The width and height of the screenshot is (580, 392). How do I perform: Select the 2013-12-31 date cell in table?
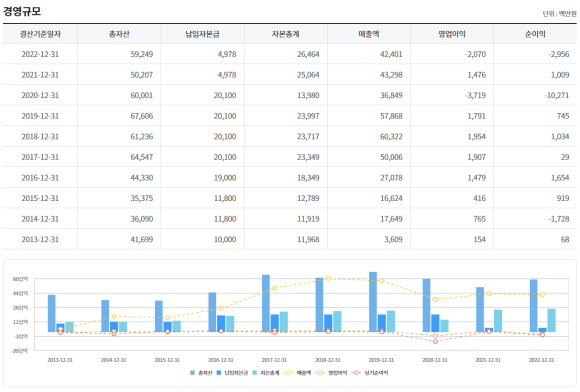pyautogui.click(x=40, y=239)
